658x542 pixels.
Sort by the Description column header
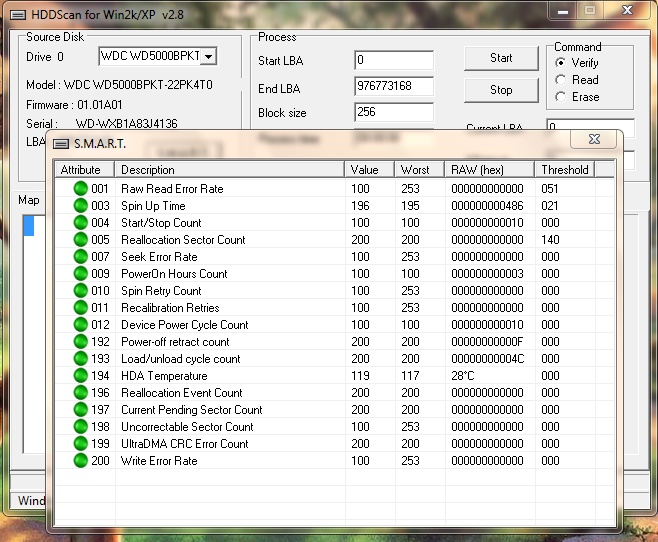[x=229, y=169]
